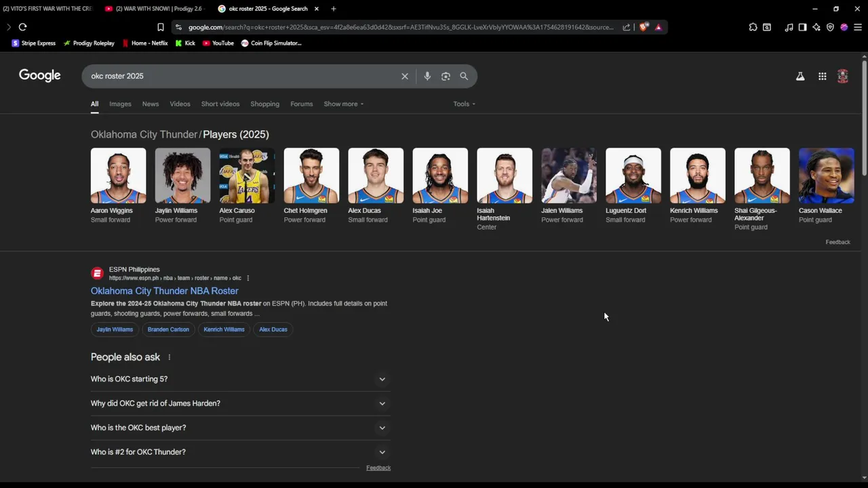Click the Alex Ducas sitelink chip
868x488 pixels.
(x=273, y=329)
